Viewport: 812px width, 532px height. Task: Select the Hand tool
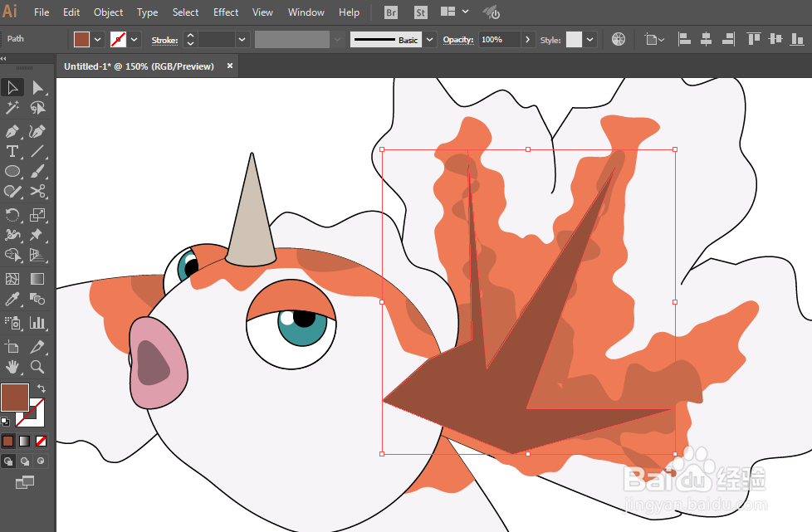coord(12,367)
